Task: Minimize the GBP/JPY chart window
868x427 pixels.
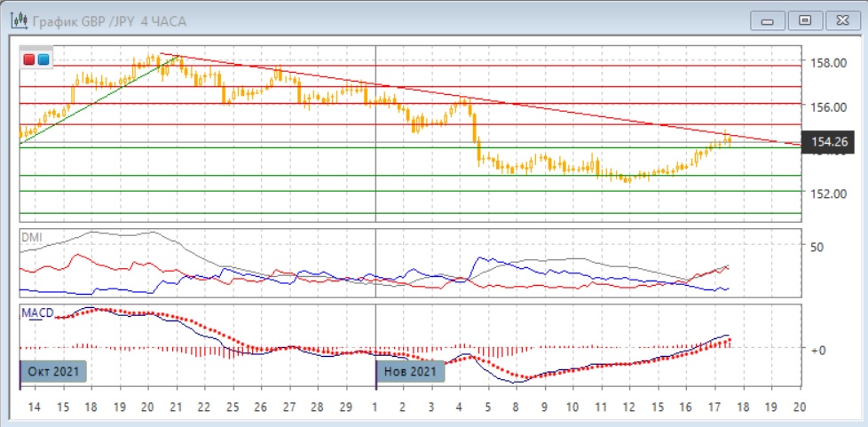Action: [x=769, y=20]
